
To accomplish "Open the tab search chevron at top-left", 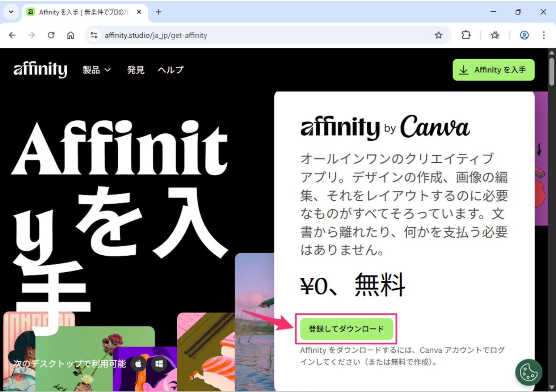I will coord(10,12).
